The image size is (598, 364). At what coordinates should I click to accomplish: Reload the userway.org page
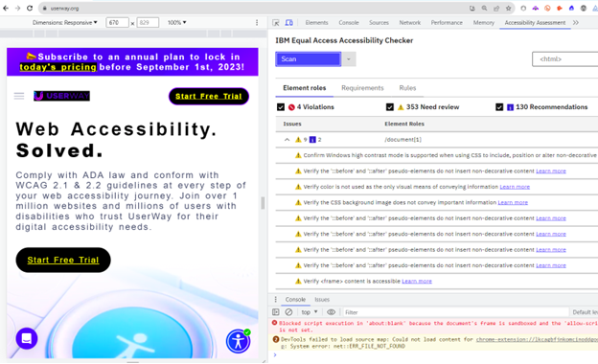tap(30, 8)
